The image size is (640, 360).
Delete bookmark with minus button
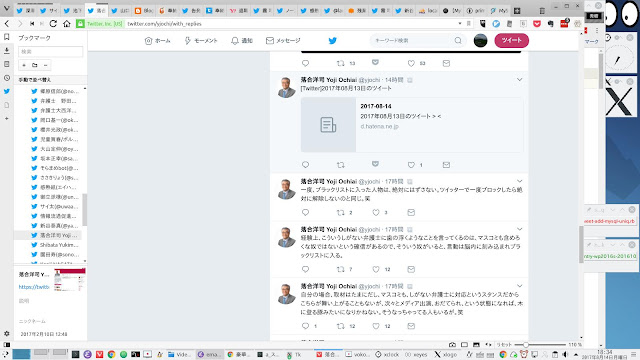(45, 65)
